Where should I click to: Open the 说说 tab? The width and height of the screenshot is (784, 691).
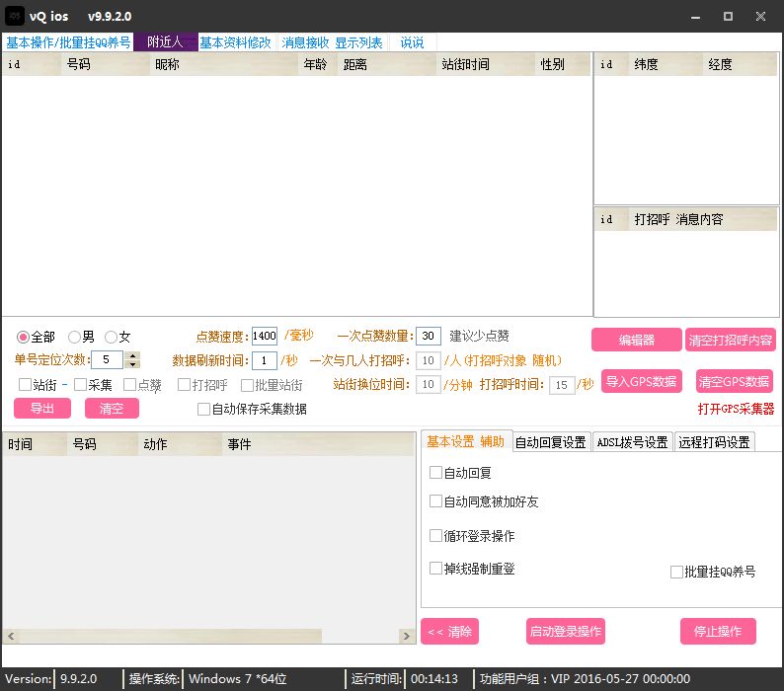click(412, 42)
